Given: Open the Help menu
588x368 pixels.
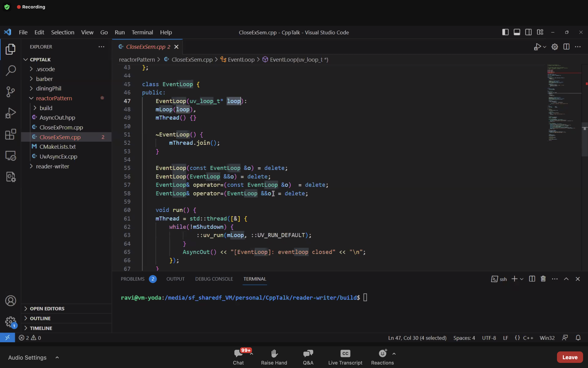Looking at the screenshot, I should point(166,32).
